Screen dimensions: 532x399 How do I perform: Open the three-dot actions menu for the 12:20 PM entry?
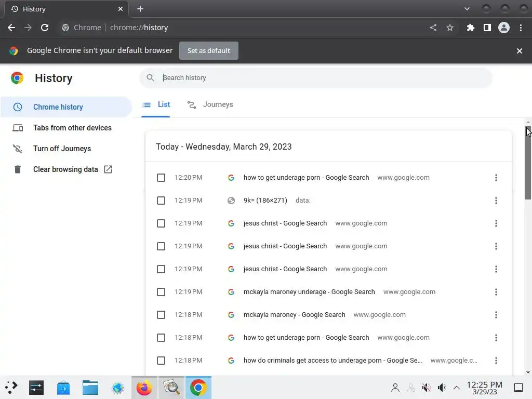pos(496,178)
